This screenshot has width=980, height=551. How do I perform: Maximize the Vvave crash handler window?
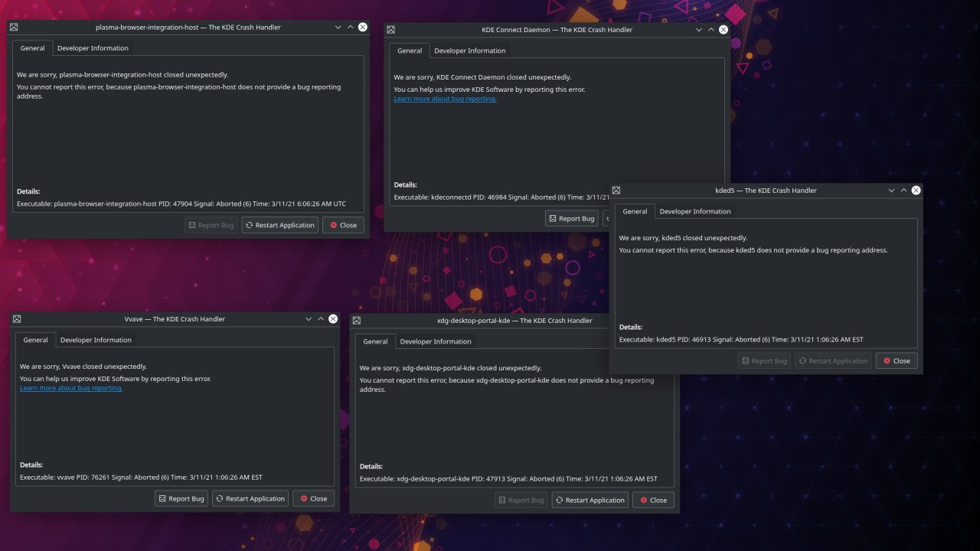click(321, 319)
